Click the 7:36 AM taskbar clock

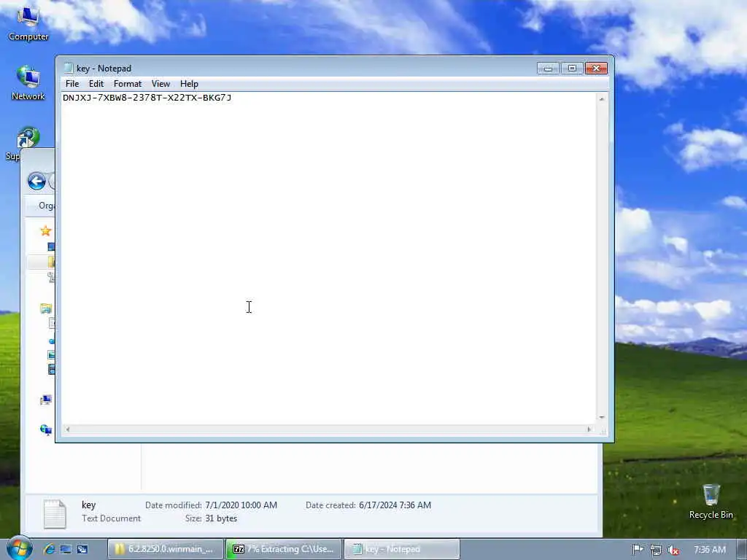(710, 550)
